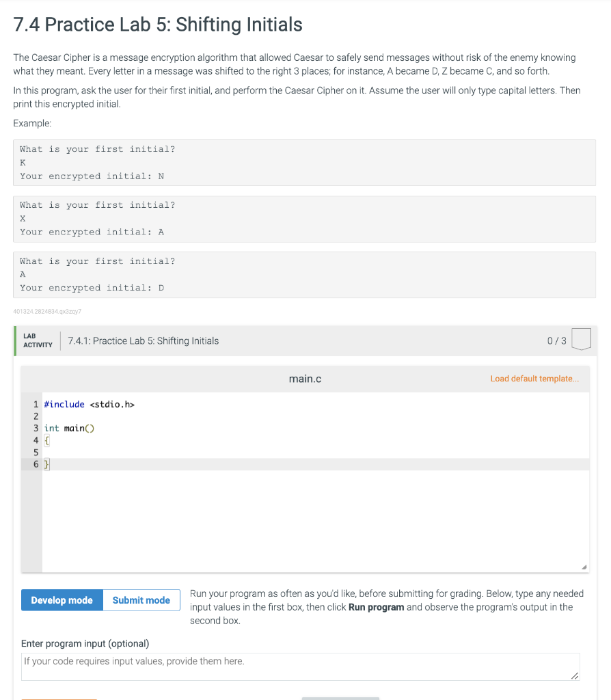Click the LAB ACTIVITY badge
Image resolution: width=611 pixels, height=700 pixels.
pyautogui.click(x=38, y=340)
